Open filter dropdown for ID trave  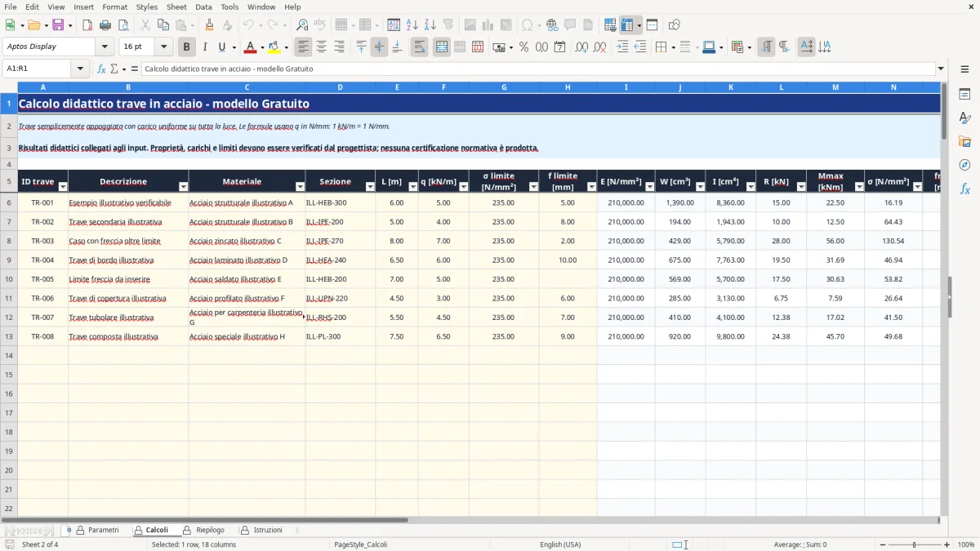click(x=63, y=187)
